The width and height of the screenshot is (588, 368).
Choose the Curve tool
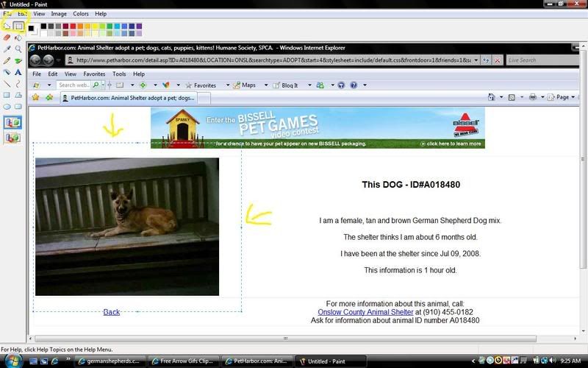tap(18, 84)
